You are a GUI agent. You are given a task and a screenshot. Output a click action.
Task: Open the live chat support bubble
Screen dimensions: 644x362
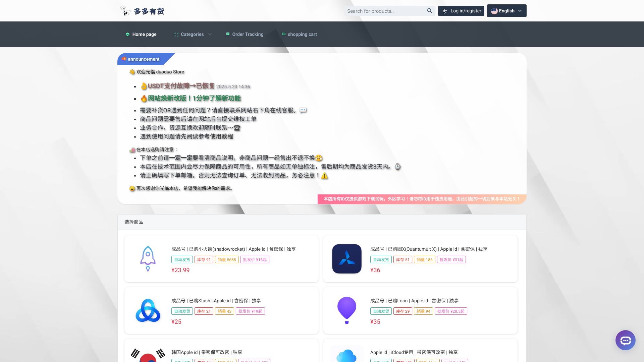point(625,340)
